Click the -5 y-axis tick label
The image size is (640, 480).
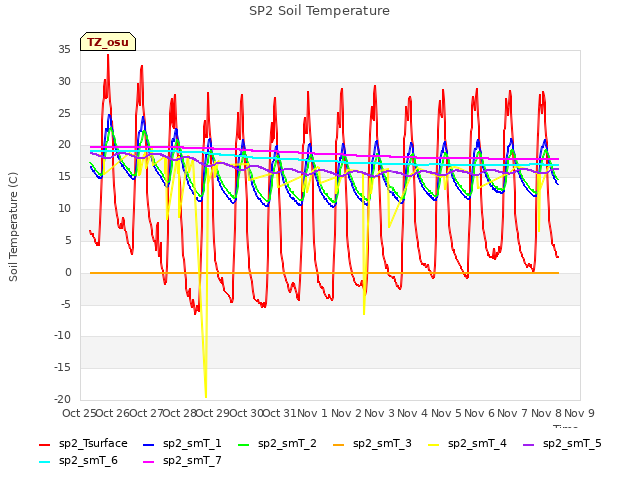click(x=65, y=304)
